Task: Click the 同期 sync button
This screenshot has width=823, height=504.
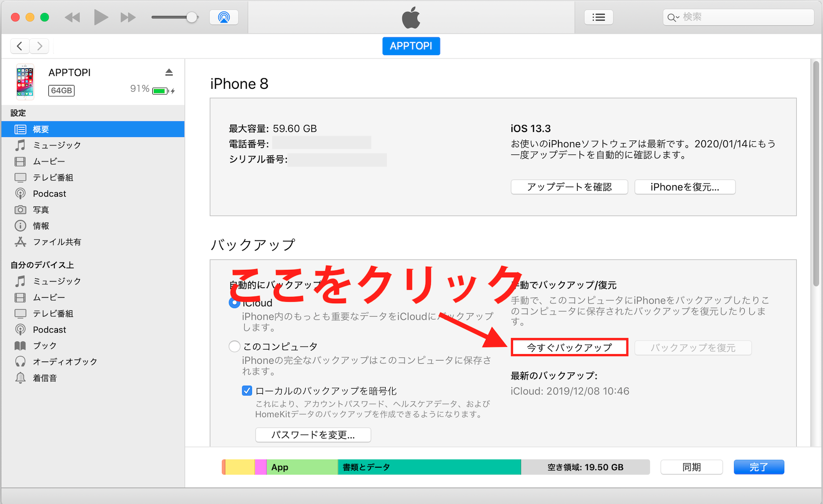Action: [x=691, y=467]
